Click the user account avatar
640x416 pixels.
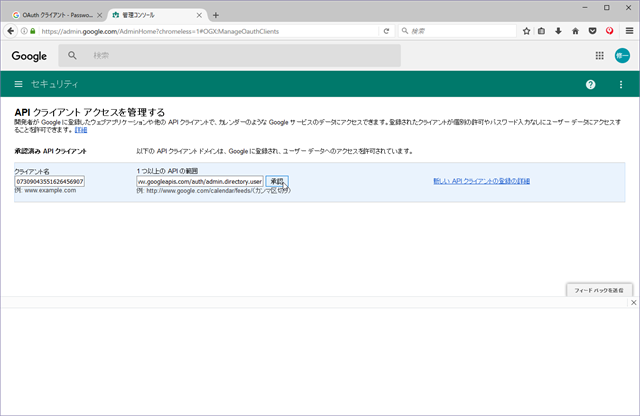[622, 56]
